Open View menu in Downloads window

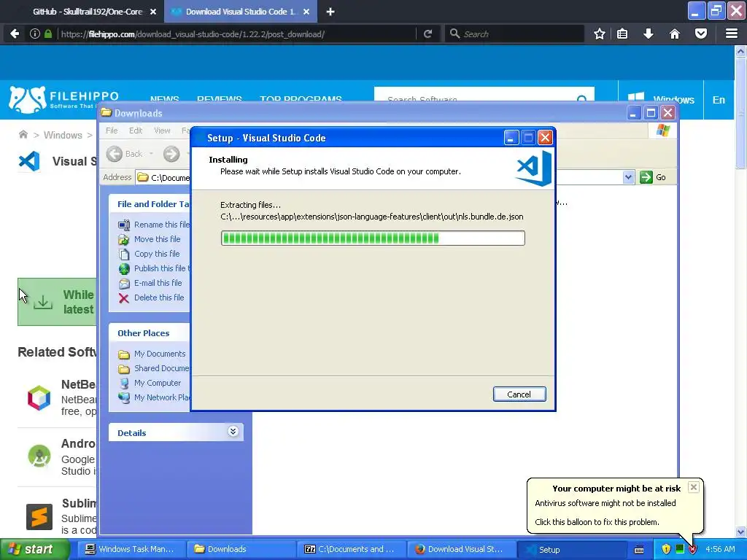pos(162,131)
